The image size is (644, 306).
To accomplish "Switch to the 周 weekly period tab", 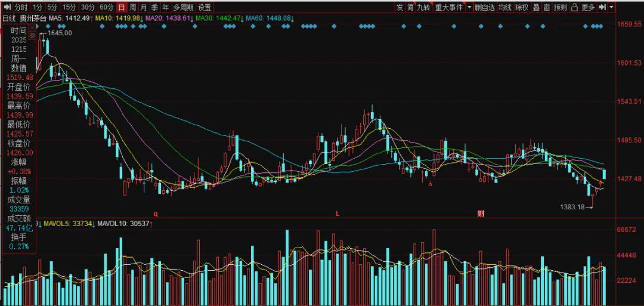I will tap(132, 7).
